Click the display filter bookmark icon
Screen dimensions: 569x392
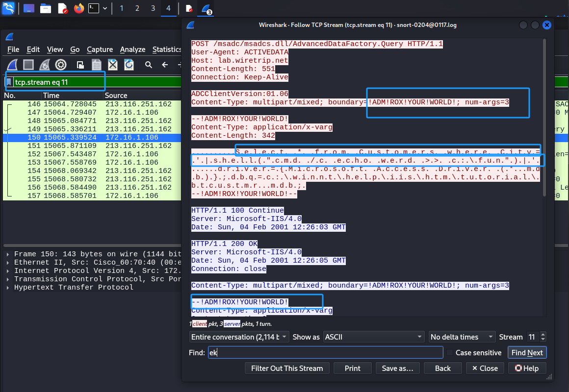point(9,82)
